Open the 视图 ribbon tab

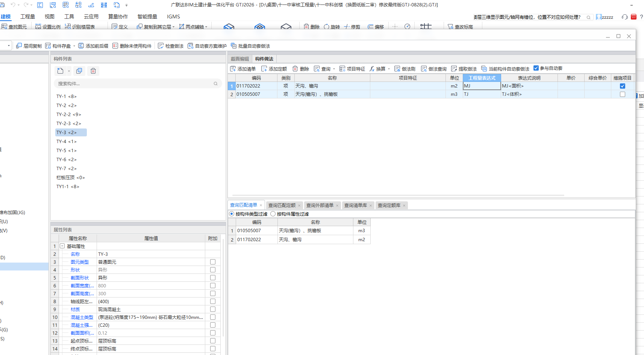click(50, 17)
